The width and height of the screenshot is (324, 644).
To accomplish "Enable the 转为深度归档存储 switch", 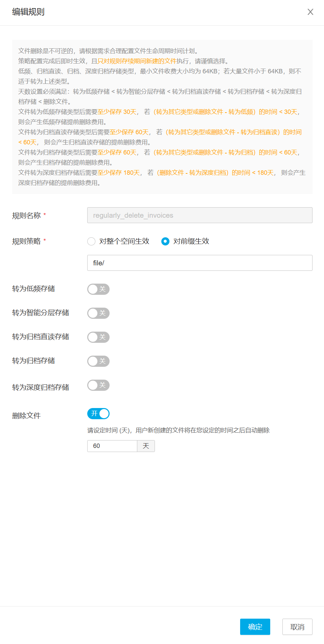I will pyautogui.click(x=98, y=385).
